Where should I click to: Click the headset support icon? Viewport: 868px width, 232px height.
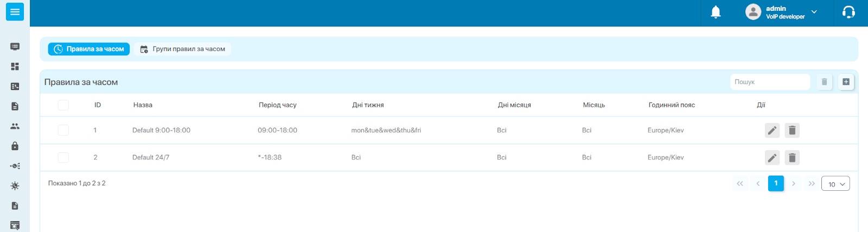848,12
